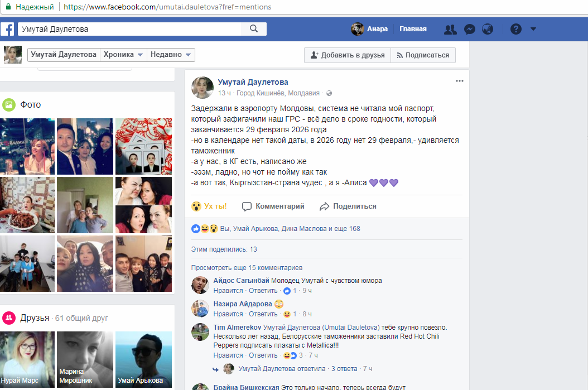Viewport: 588px width, 390px height.
Task: Click the Facebook logo icon
Action: point(7,29)
